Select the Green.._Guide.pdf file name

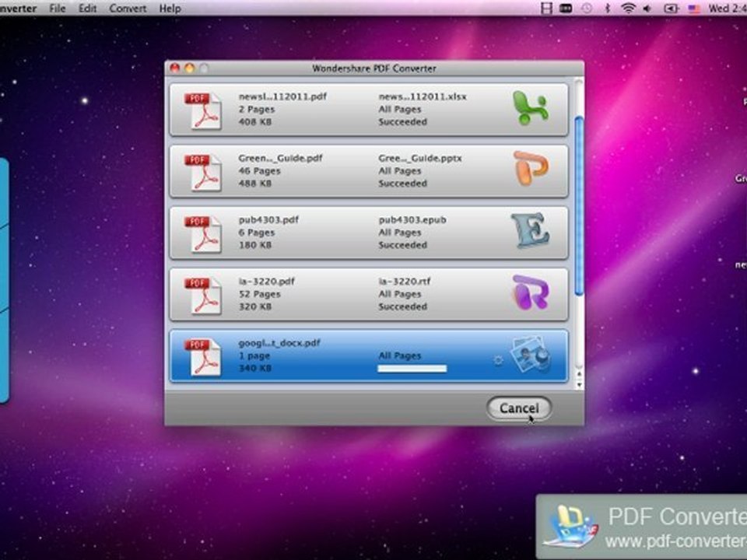(x=280, y=158)
